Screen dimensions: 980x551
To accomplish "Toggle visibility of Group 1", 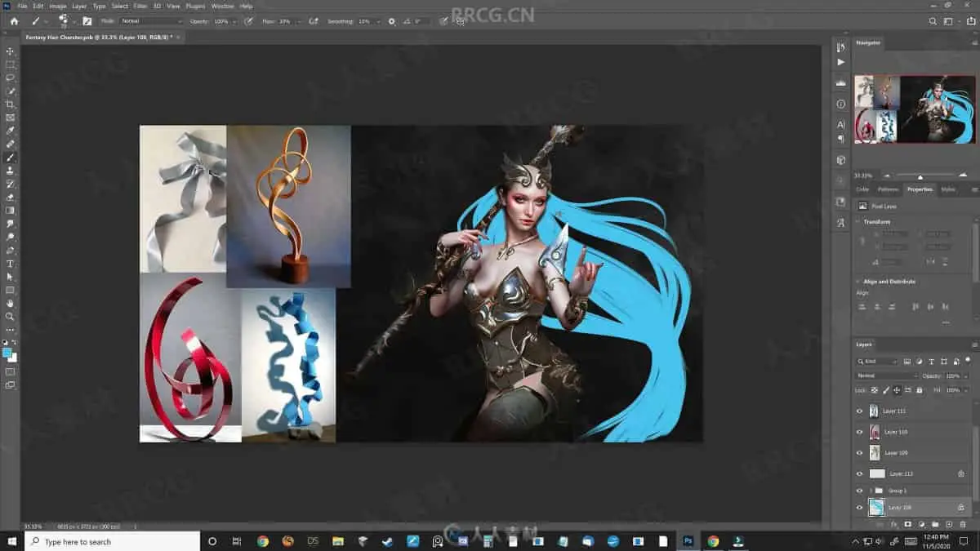I will click(x=859, y=491).
